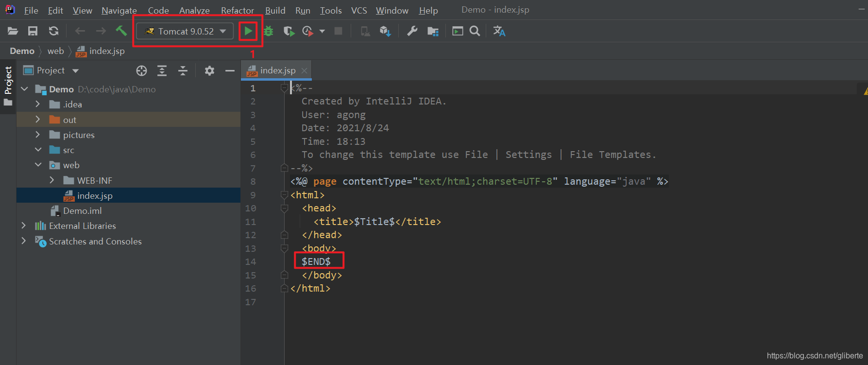Open Search Everywhere magnifier icon
Viewport: 868px width, 365px height.
click(x=475, y=31)
